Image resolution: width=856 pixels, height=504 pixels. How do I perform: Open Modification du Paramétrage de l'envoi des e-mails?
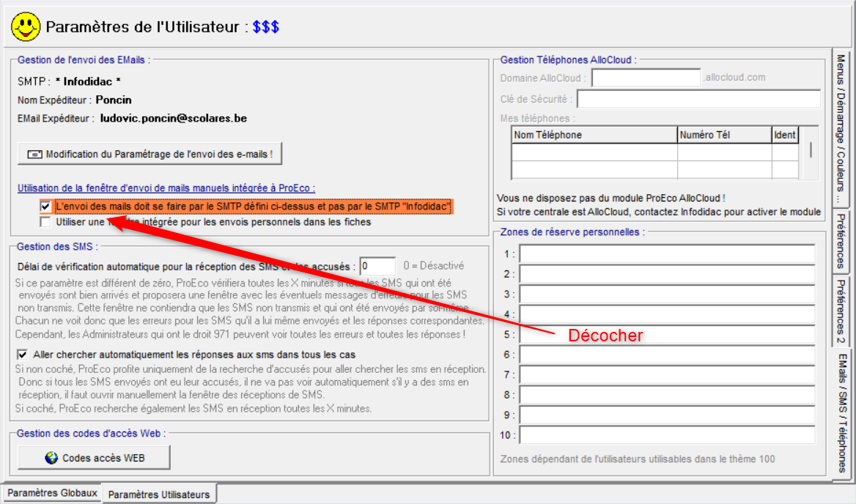pyautogui.click(x=150, y=155)
